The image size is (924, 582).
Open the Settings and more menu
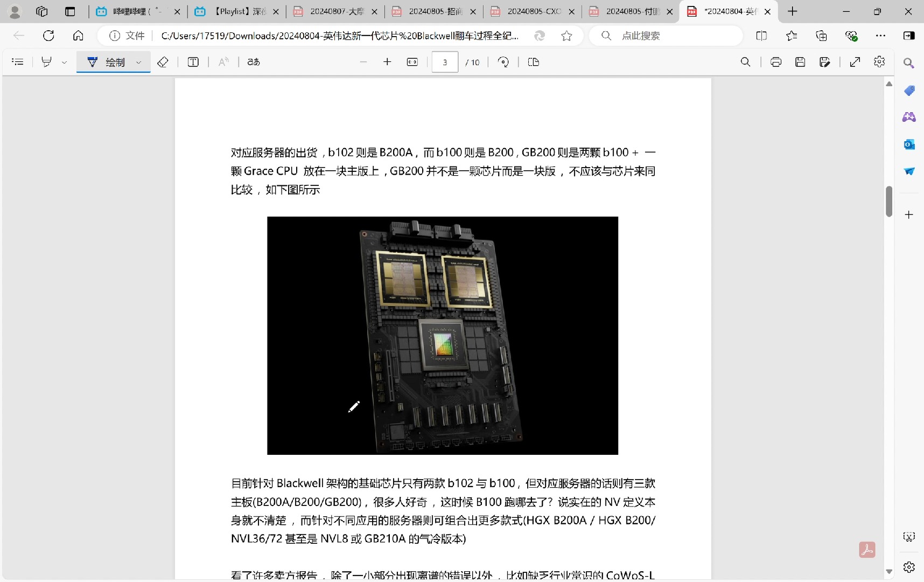(880, 36)
